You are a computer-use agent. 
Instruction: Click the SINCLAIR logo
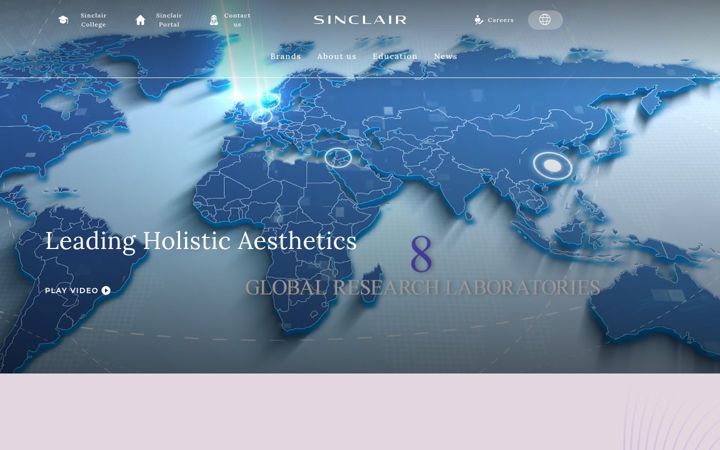360,20
